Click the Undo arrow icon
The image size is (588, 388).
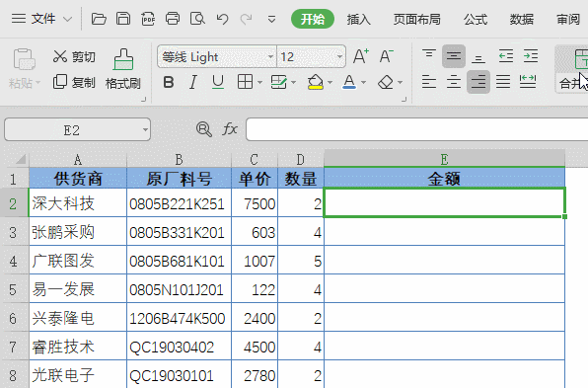click(222, 19)
